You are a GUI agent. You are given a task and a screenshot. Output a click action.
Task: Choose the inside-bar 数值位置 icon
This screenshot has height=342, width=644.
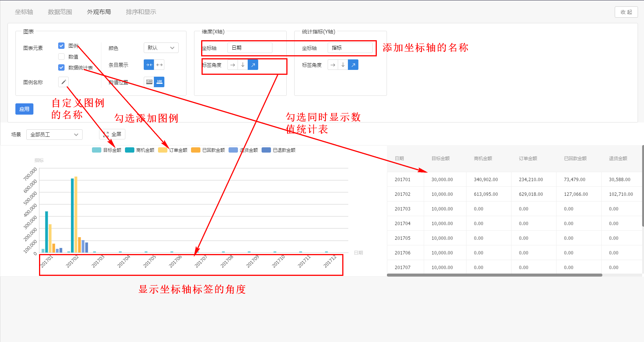149,82
